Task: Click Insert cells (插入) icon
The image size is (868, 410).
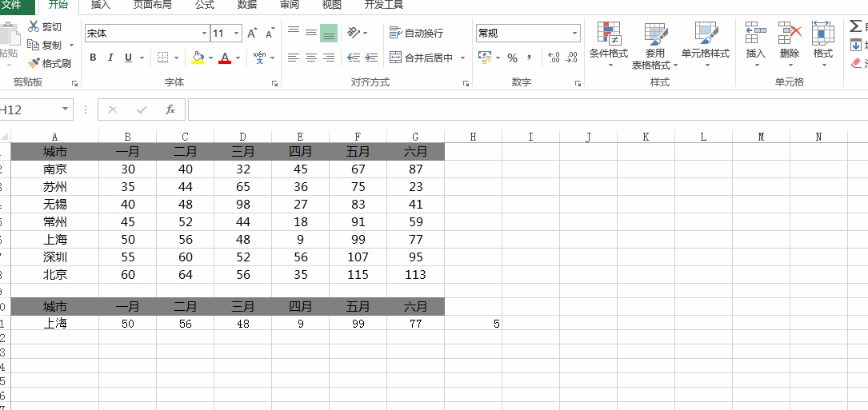Action: pos(756,33)
